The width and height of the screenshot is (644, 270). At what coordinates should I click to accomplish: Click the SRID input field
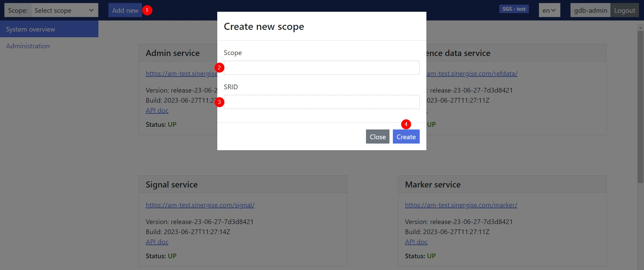pos(322,102)
